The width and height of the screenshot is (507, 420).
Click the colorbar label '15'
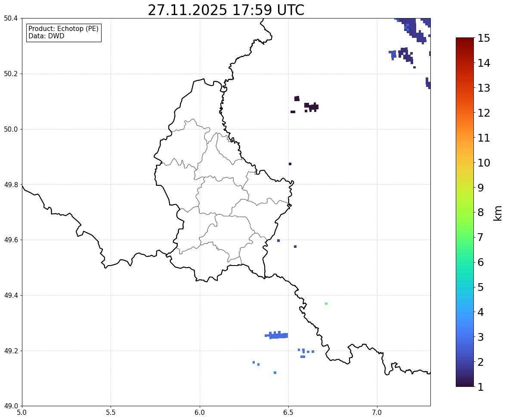point(484,38)
